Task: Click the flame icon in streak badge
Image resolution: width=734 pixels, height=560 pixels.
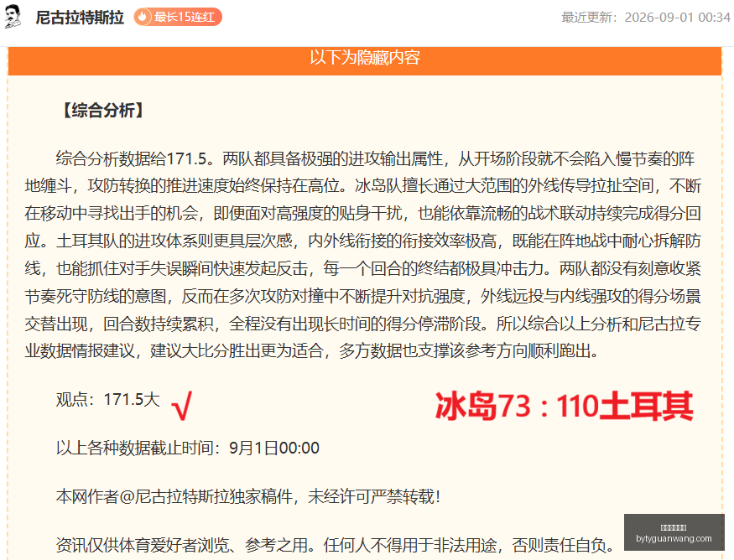Action: (143, 17)
